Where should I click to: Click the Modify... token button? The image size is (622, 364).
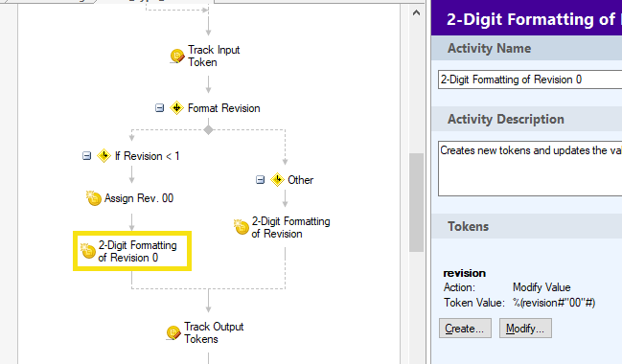click(x=525, y=329)
